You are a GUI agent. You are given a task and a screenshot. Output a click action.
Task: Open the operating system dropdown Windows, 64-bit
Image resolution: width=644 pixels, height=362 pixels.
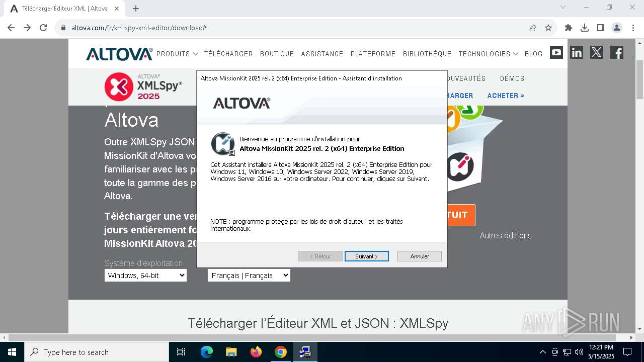[x=145, y=276]
